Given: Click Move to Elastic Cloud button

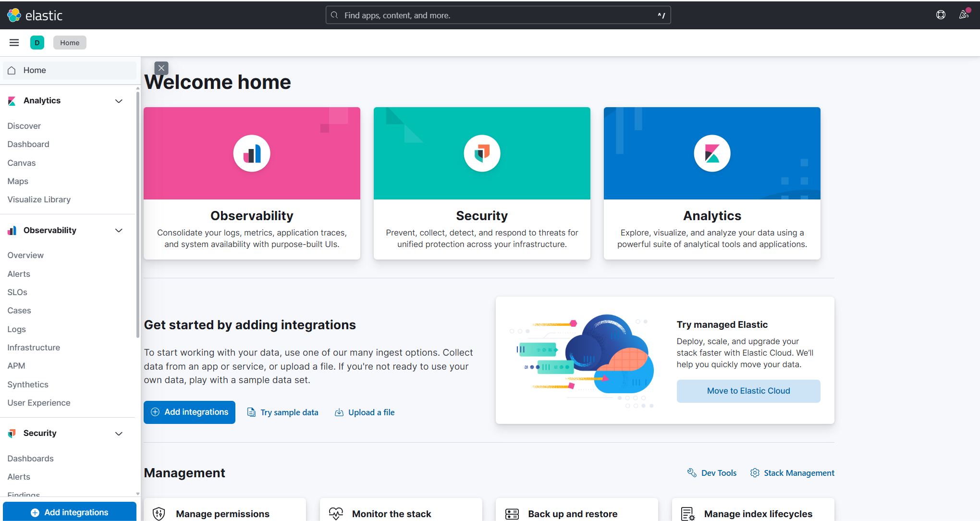Looking at the screenshot, I should [748, 391].
